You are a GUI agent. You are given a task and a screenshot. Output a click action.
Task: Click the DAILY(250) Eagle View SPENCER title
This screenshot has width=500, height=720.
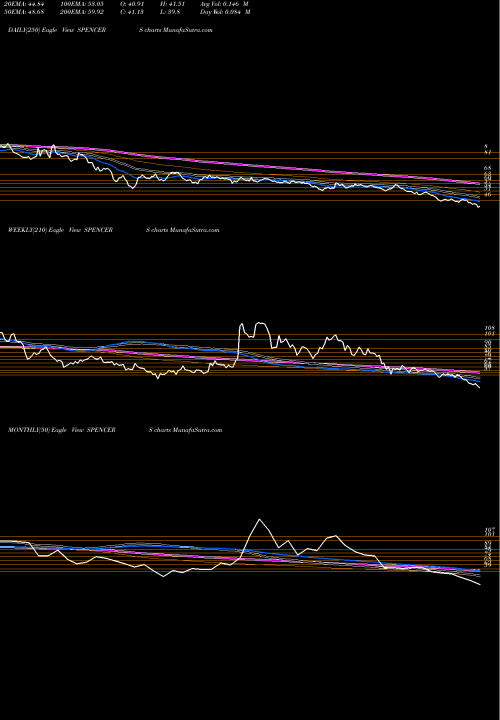(57, 30)
